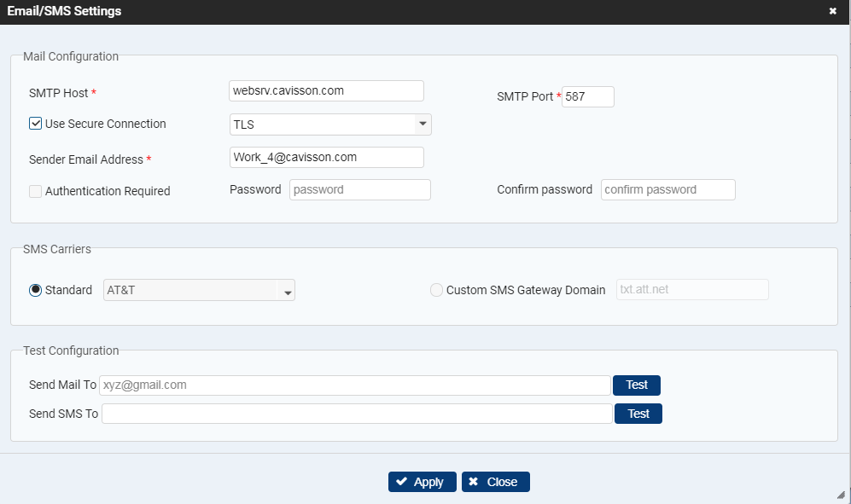Image resolution: width=851 pixels, height=504 pixels.
Task: Test the Send Mail To address
Action: [x=637, y=385]
